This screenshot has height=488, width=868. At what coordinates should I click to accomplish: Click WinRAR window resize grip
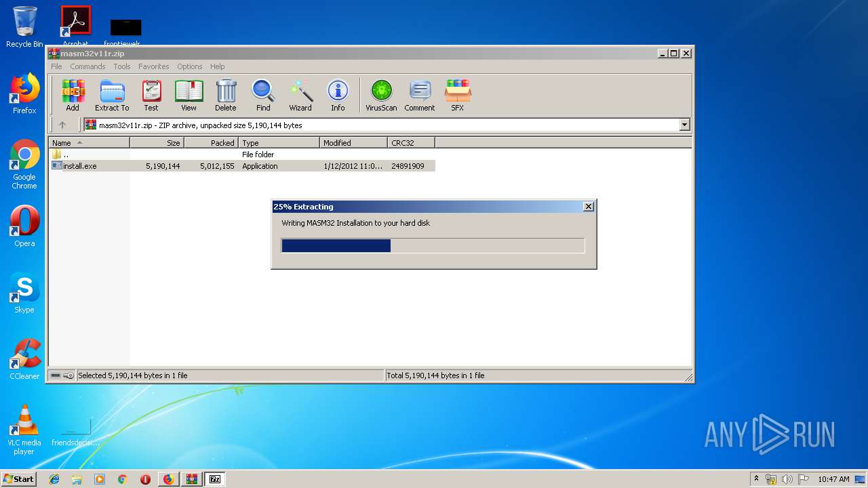pos(688,377)
